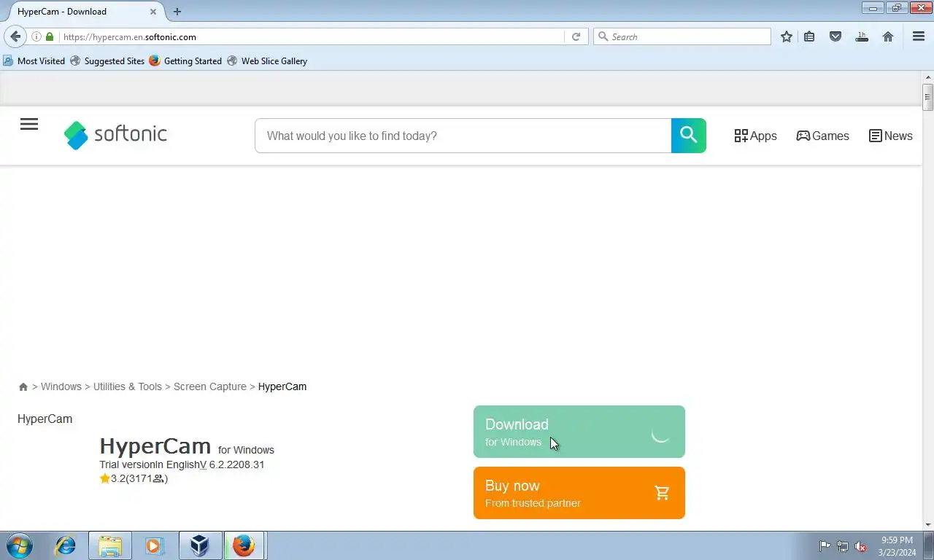The image size is (934, 560).
Task: Click the green padlock security icon
Action: (x=50, y=36)
